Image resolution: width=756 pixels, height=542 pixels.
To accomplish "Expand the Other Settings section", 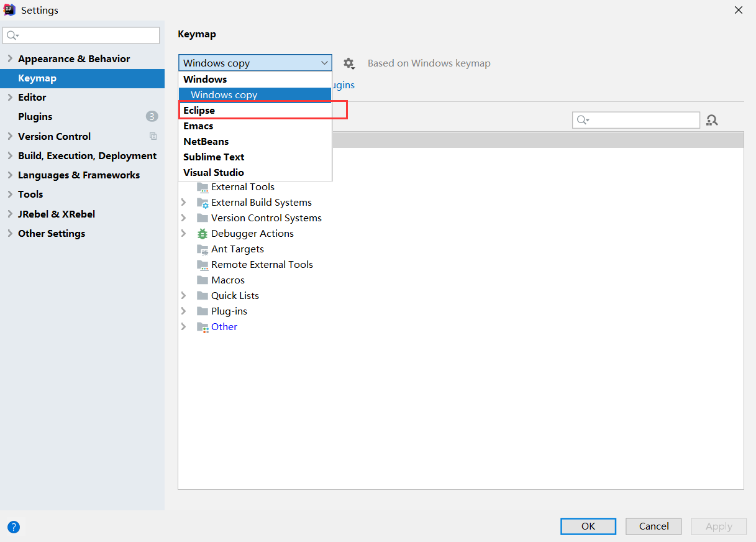I will click(x=10, y=233).
